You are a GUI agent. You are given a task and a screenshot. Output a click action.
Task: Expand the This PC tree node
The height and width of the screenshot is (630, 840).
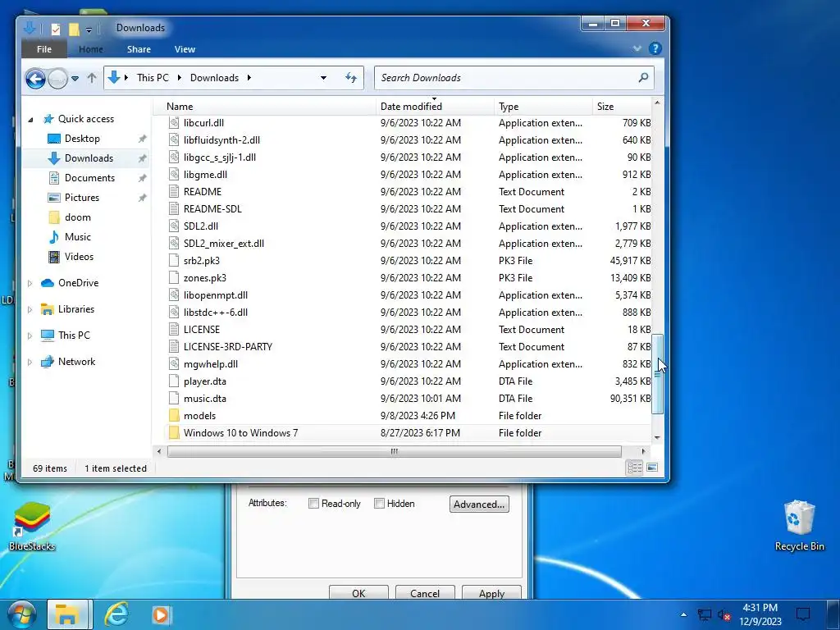coord(30,336)
